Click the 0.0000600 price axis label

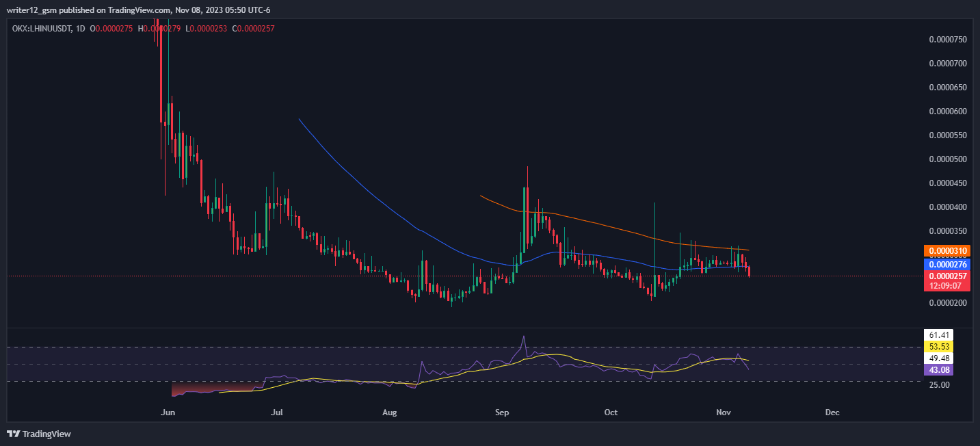pyautogui.click(x=948, y=112)
